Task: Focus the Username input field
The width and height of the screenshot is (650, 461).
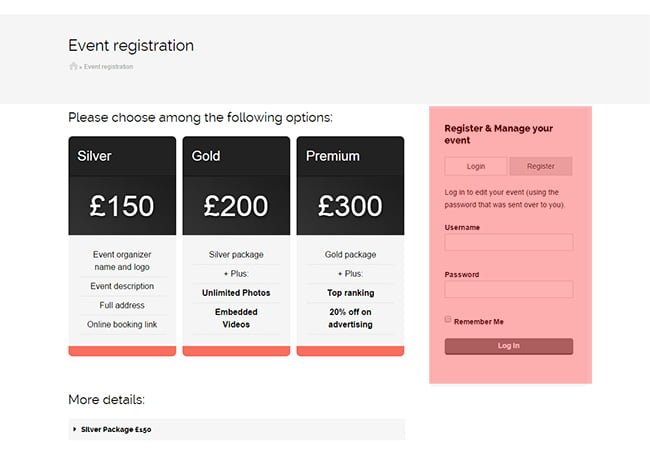Action: 509,242
